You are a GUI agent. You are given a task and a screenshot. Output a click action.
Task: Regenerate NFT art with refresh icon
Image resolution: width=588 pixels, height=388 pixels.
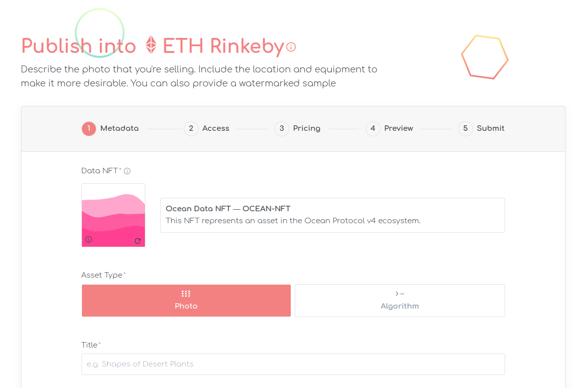click(137, 241)
